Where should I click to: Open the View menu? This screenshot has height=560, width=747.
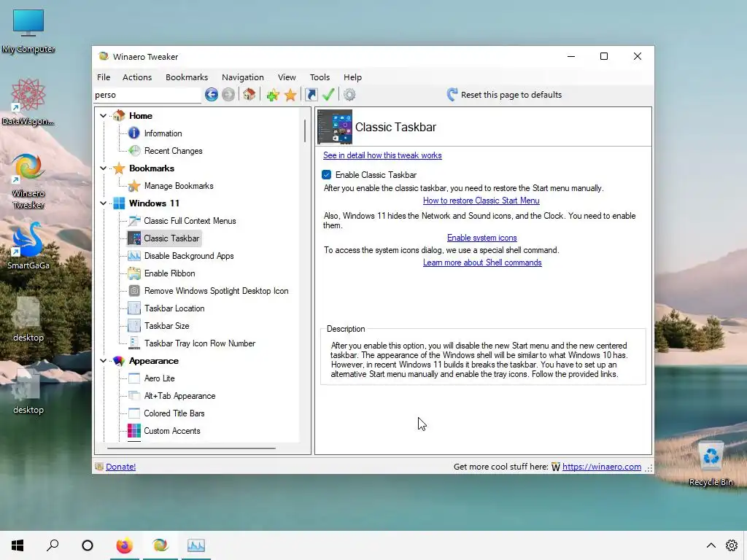[x=287, y=77]
